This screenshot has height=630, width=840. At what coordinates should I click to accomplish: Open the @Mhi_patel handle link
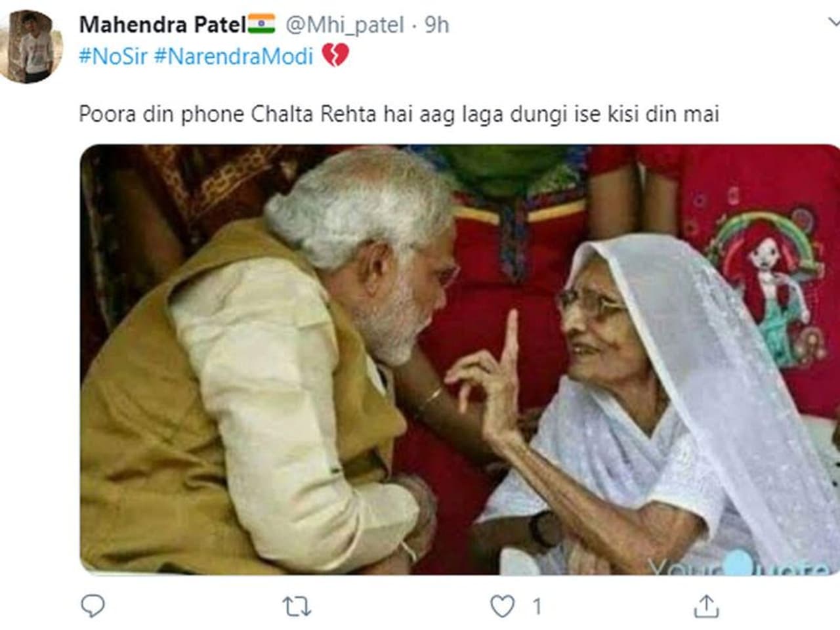(345, 25)
